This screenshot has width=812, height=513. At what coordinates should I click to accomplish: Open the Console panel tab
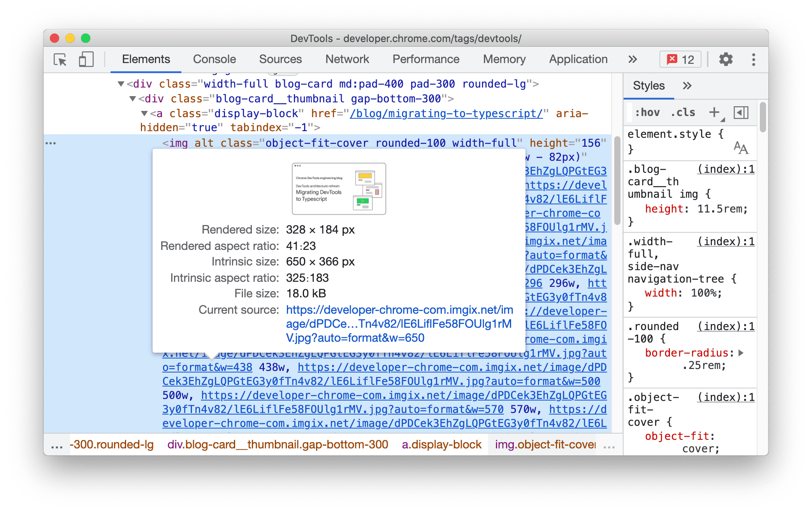pyautogui.click(x=214, y=58)
